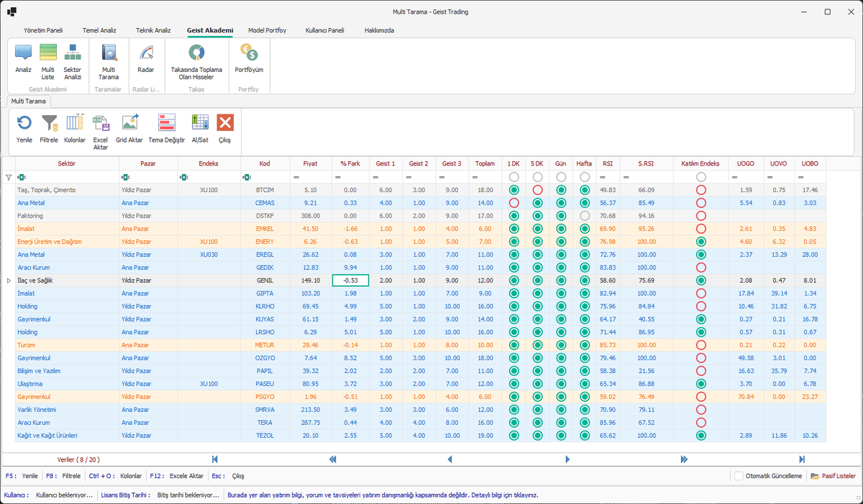Screen dimensions: 863x504
Task: Open Kod filter operator dropdown
Action: pos(247,177)
